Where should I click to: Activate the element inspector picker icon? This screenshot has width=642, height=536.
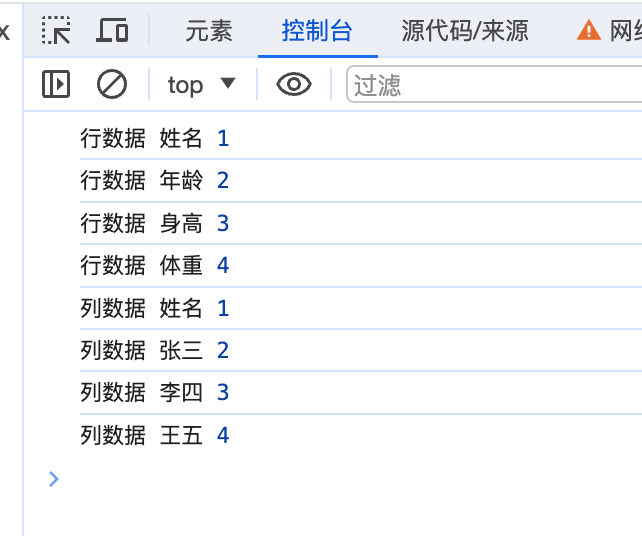tap(56, 30)
